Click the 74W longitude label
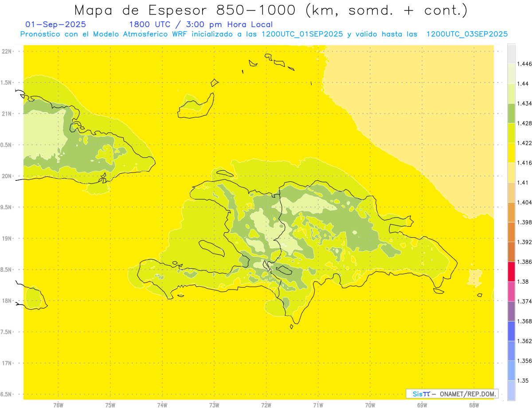 (162, 405)
